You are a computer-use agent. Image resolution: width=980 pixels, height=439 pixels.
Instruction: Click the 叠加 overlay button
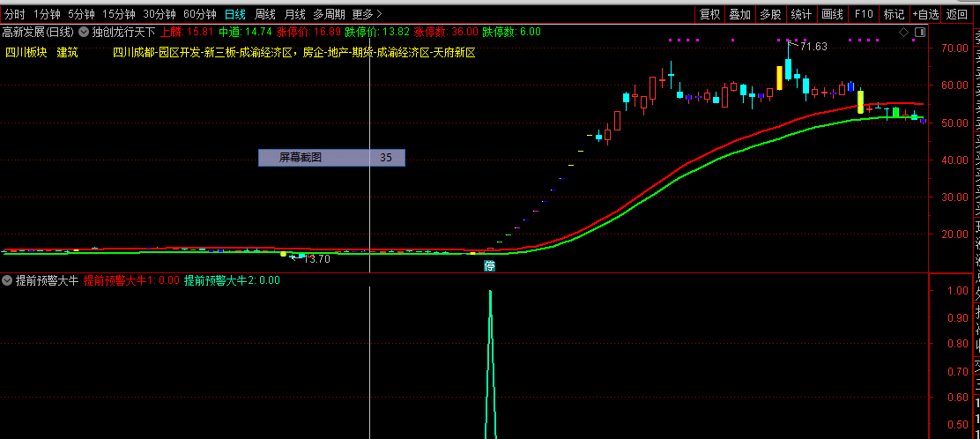coord(740,14)
